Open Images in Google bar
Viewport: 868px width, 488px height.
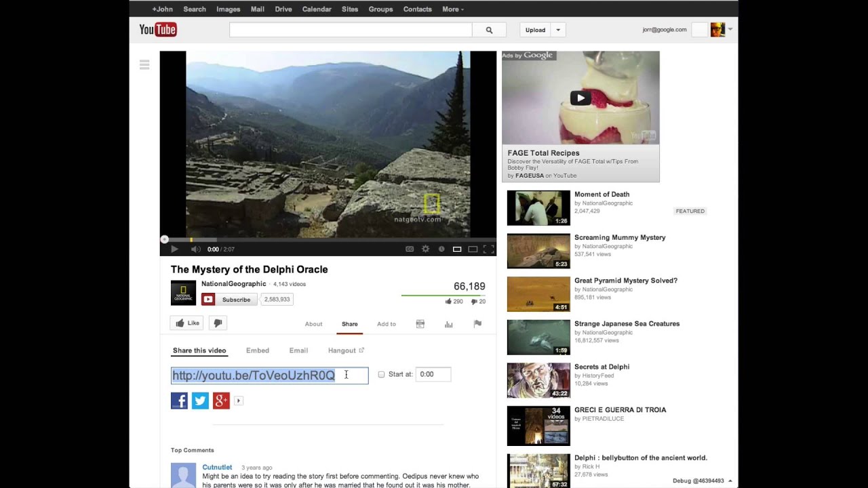pos(228,9)
